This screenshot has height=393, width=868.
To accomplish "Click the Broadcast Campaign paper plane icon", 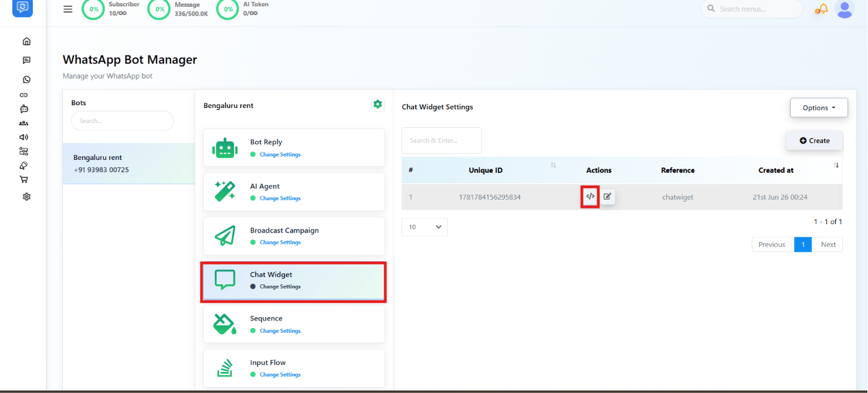I will click(225, 236).
